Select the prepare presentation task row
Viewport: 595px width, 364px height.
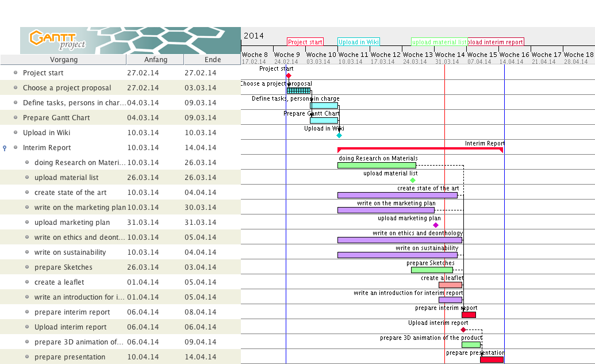(x=70, y=357)
